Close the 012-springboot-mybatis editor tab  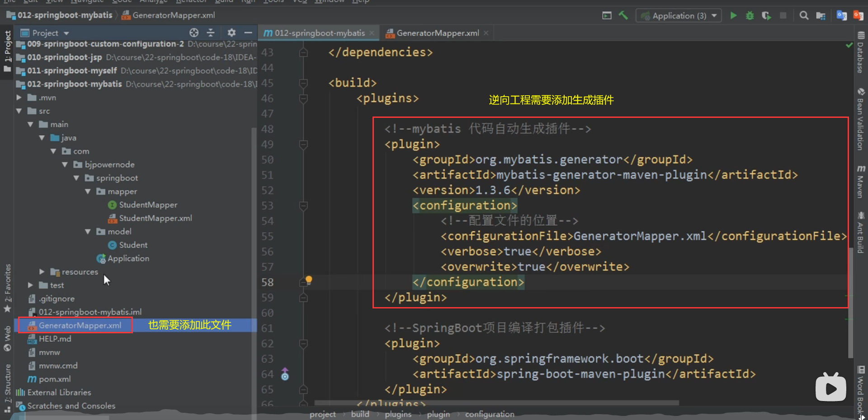click(372, 33)
